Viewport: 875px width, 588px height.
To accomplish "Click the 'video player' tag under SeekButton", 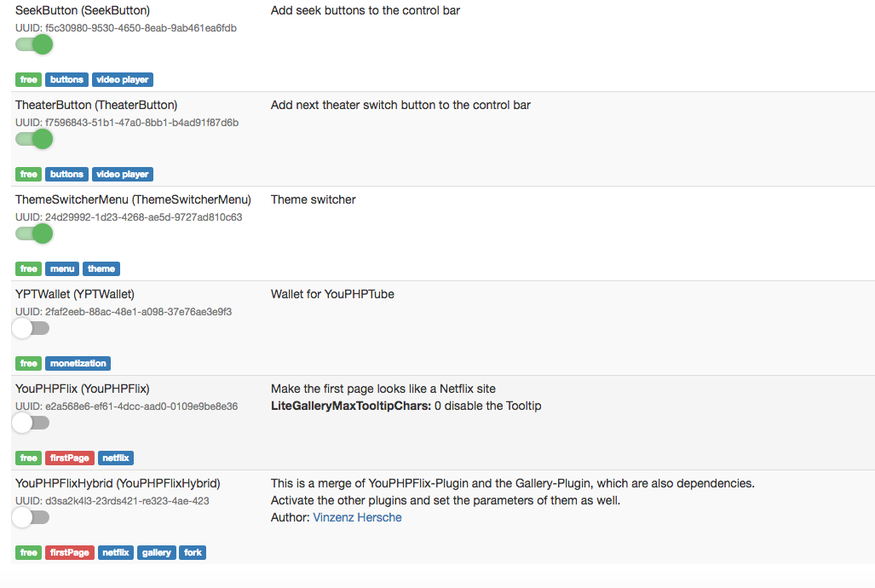I will tap(122, 79).
